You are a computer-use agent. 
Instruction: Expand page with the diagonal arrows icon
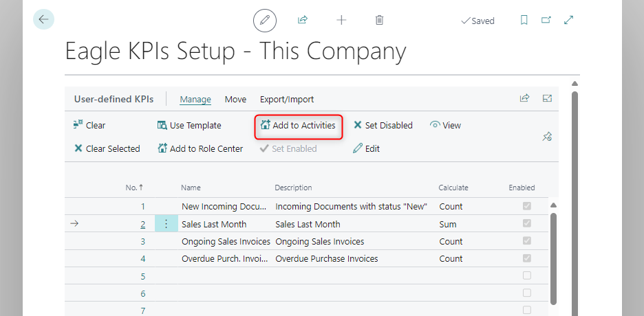(x=569, y=21)
